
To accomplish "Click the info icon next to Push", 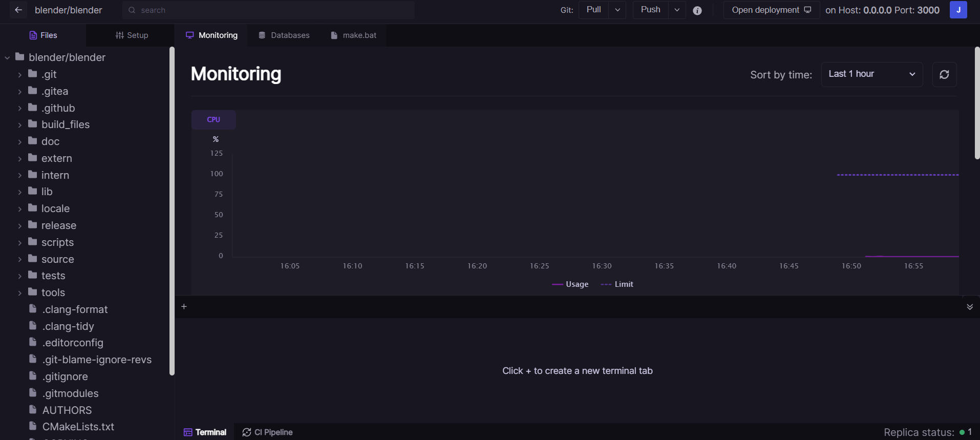I will [x=697, y=11].
